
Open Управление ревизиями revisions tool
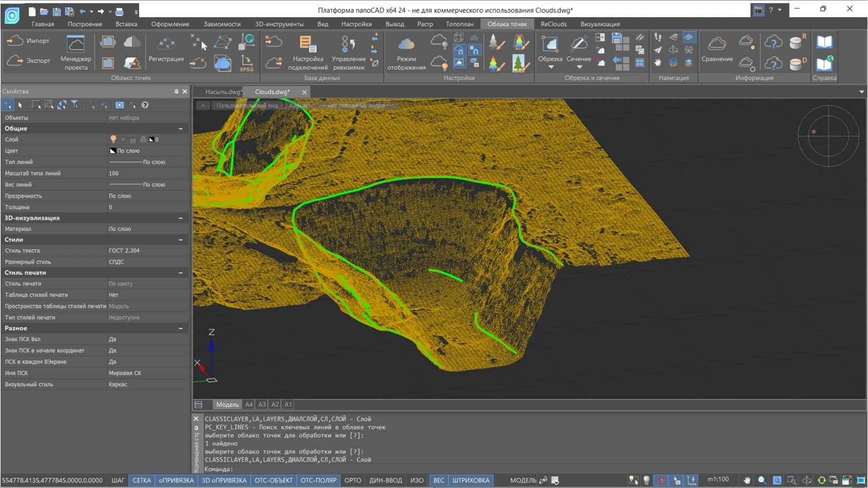point(348,52)
